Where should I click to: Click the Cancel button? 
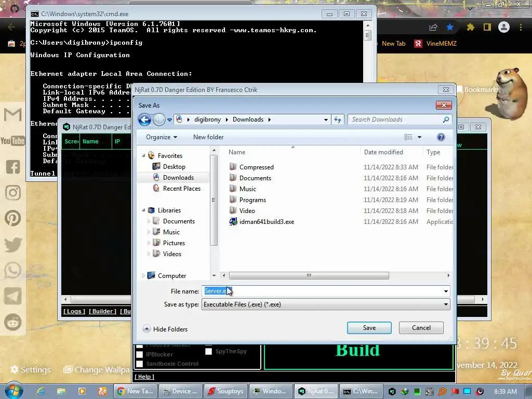[421, 328]
